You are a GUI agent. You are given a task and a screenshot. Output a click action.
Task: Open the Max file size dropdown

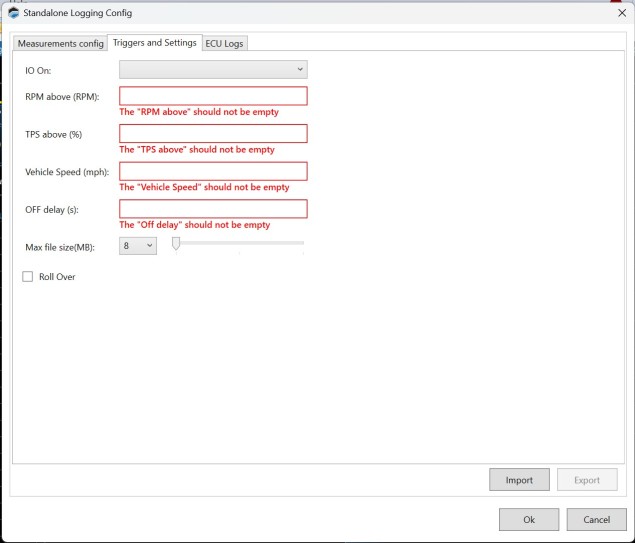pyautogui.click(x=138, y=245)
